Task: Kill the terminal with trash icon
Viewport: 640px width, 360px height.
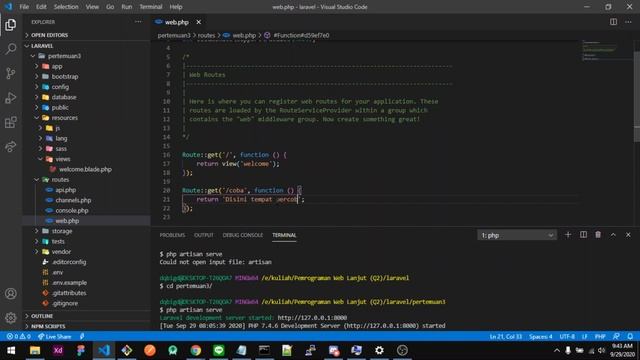Action: pos(598,235)
